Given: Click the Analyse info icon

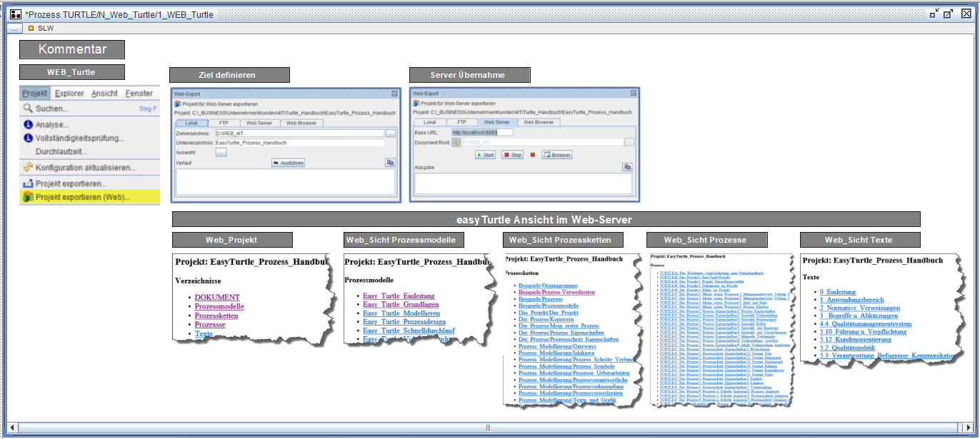Looking at the screenshot, I should 28,124.
